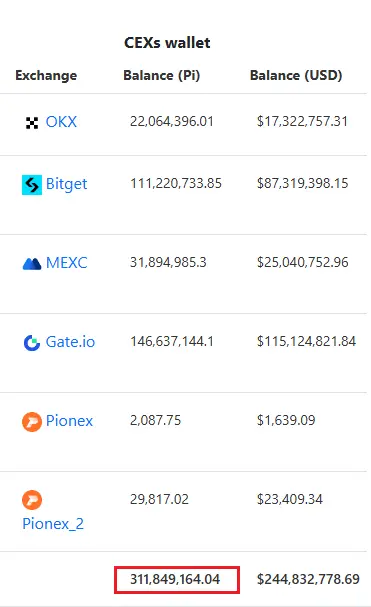This screenshot has height=607, width=371.
Task: Click the Gate.io logo icon
Action: click(32, 343)
